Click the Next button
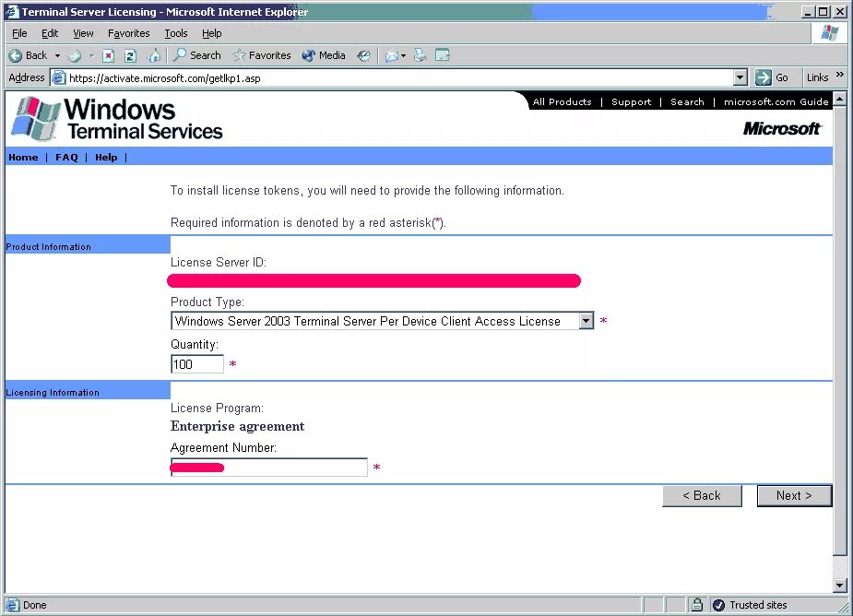The height and width of the screenshot is (616, 853). (x=794, y=495)
